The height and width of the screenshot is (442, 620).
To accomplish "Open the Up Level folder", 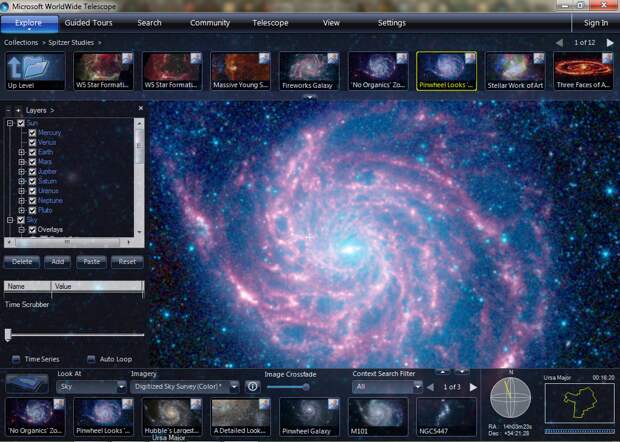I will point(35,71).
